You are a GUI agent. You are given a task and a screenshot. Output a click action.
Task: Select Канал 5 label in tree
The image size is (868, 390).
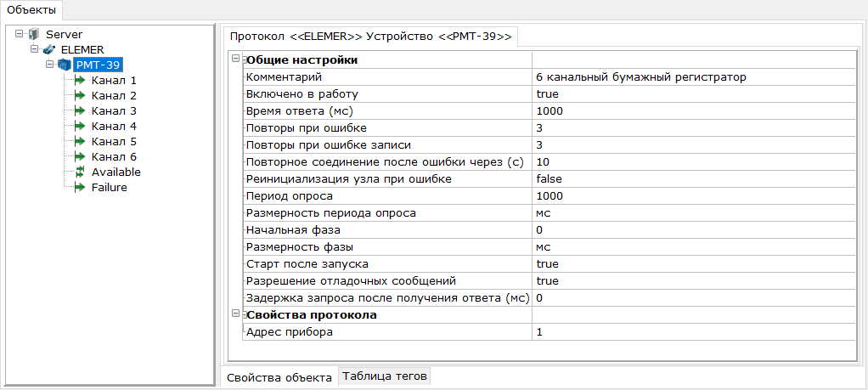point(114,141)
